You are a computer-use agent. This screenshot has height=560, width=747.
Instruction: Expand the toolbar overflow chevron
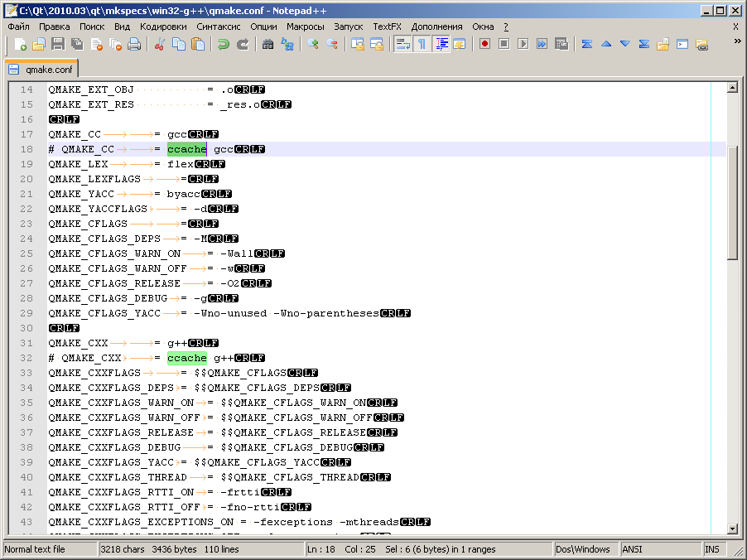(735, 43)
